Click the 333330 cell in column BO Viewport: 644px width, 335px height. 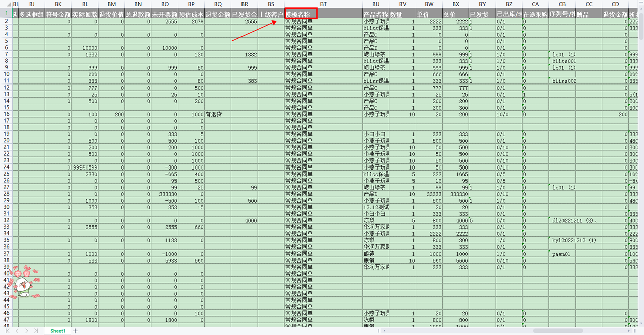165,194
